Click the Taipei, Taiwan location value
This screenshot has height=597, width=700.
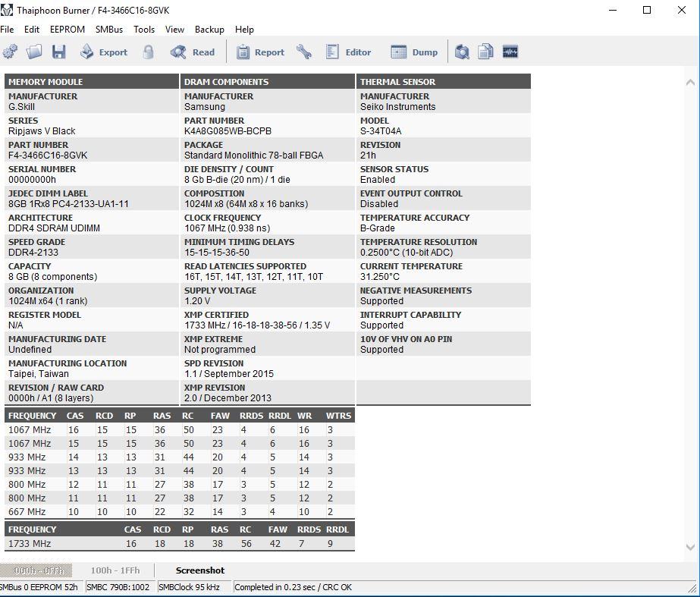pyautogui.click(x=39, y=374)
